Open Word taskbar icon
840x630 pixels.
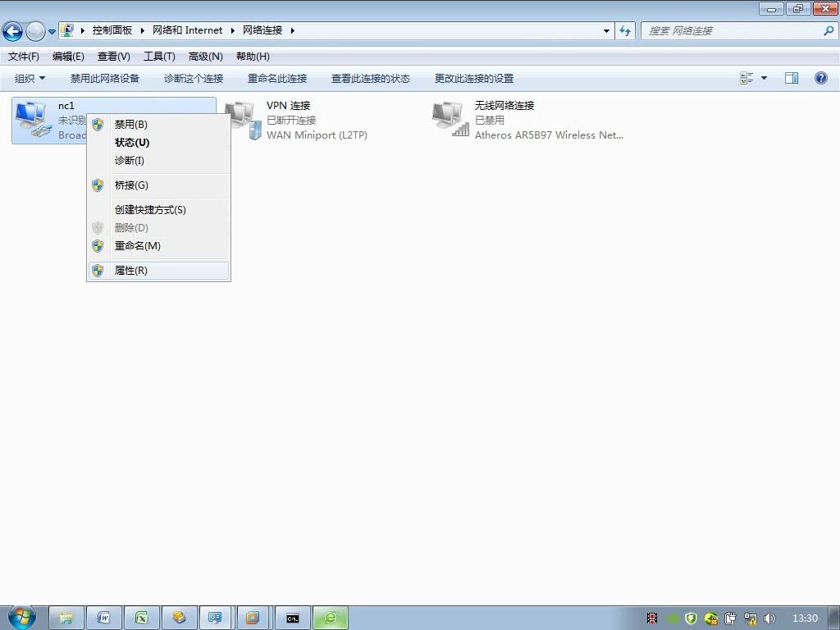pyautogui.click(x=104, y=619)
